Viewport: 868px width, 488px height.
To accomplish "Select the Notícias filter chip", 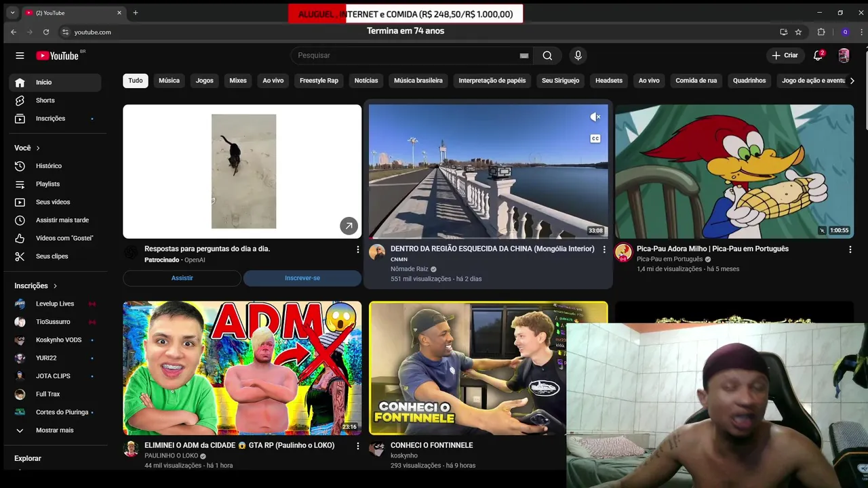I will [366, 81].
